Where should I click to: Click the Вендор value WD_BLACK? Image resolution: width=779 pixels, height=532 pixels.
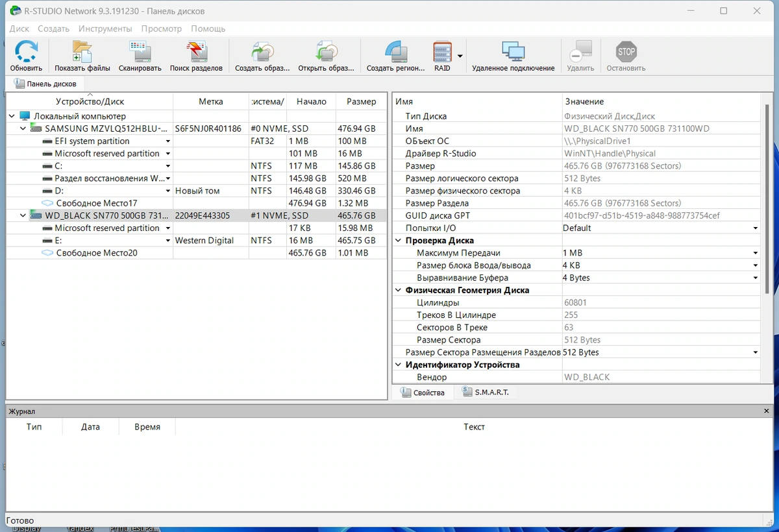tap(587, 377)
